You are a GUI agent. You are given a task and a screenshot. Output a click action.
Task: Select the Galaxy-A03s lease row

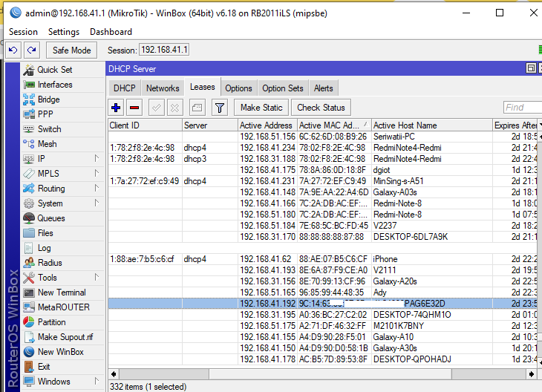click(322, 192)
